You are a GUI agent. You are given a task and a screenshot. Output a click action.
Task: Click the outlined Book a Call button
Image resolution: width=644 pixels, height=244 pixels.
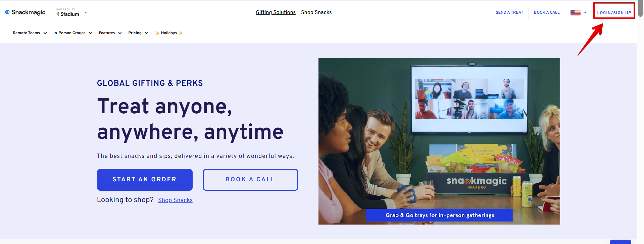click(x=250, y=180)
